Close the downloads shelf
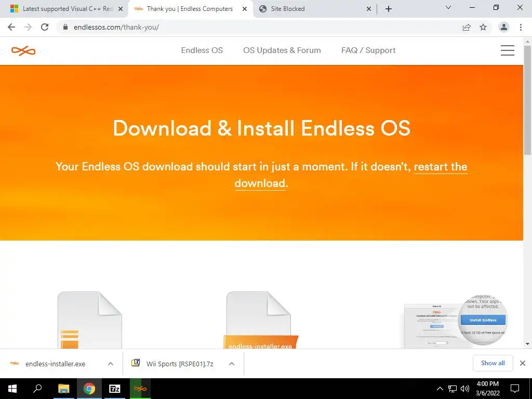This screenshot has height=399, width=532. pyautogui.click(x=523, y=363)
